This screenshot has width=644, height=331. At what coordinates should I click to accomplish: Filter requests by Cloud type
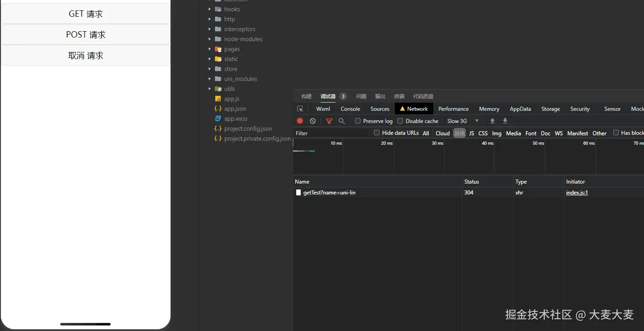coord(443,133)
